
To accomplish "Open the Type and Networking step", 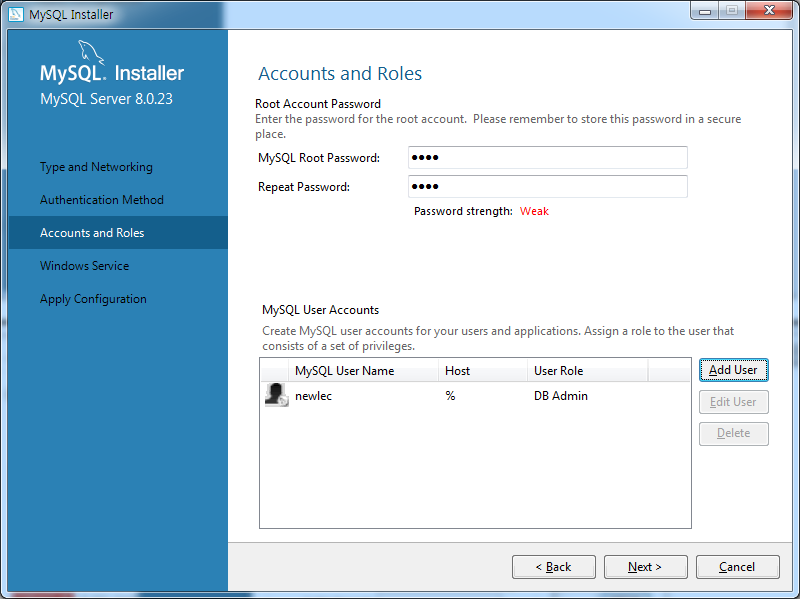I will click(x=96, y=167).
